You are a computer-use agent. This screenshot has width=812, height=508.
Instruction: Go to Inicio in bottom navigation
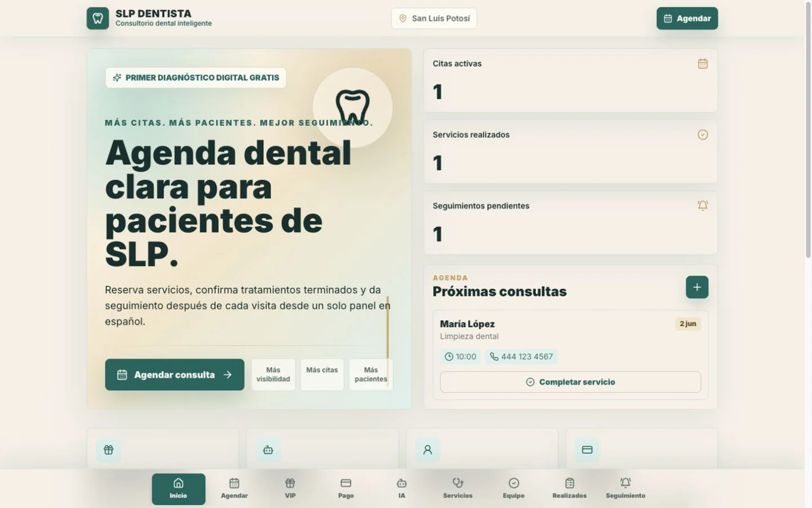point(178,489)
